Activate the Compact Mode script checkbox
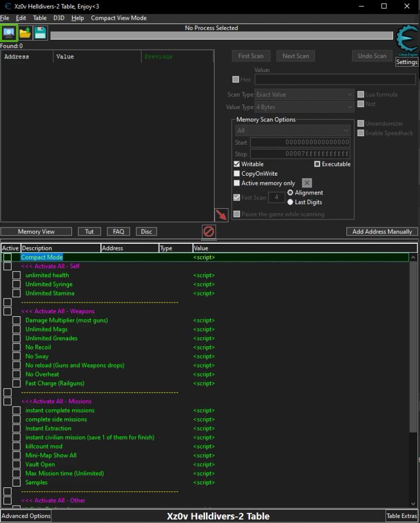 7,257
